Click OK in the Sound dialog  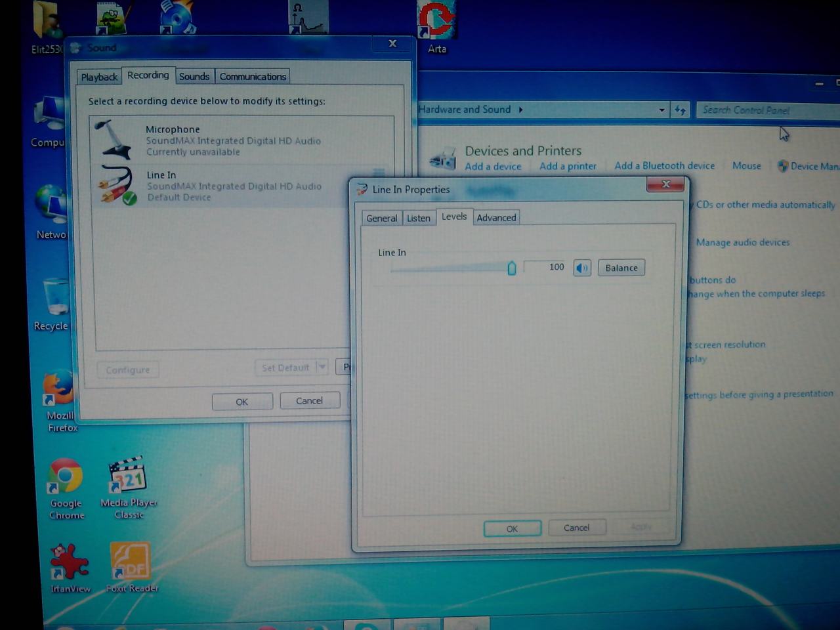click(241, 402)
